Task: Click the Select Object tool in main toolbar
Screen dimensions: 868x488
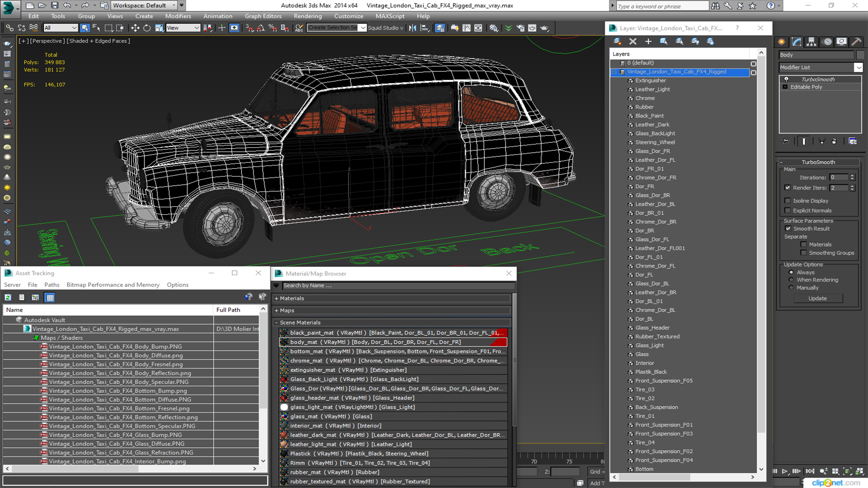Action: 85,28
